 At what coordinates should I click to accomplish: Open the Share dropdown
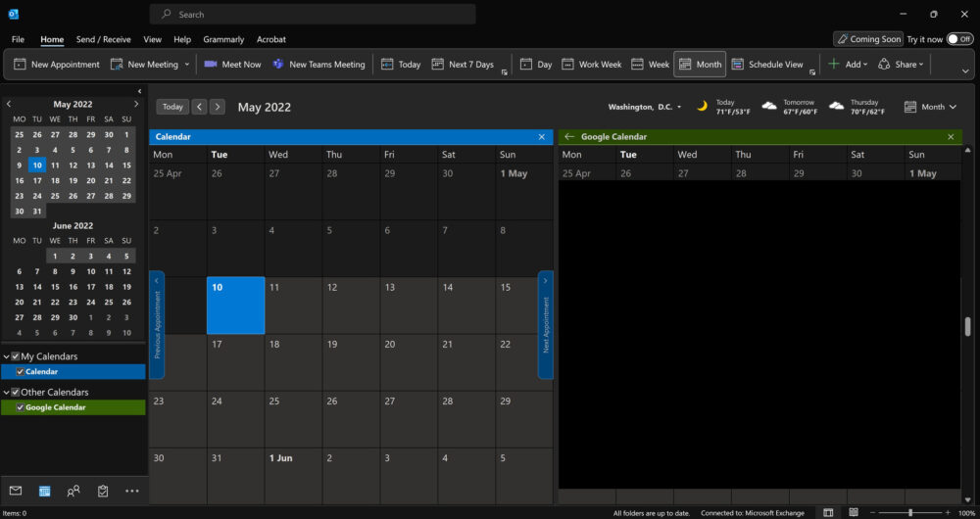(901, 65)
